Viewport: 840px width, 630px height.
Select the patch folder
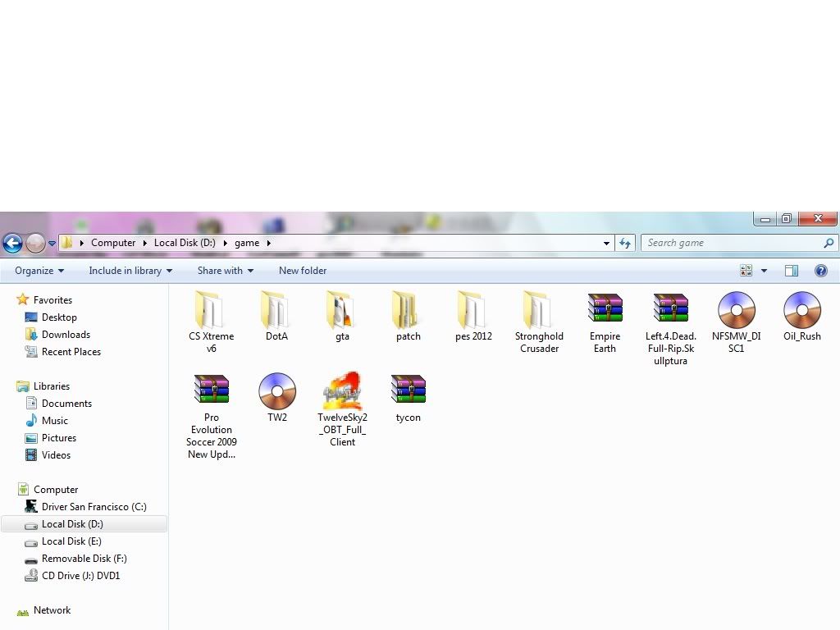tap(408, 316)
